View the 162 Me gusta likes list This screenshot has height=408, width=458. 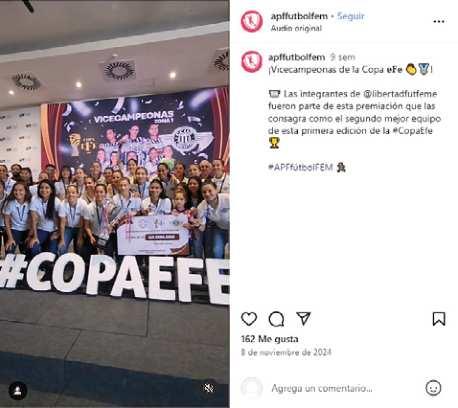click(x=269, y=339)
